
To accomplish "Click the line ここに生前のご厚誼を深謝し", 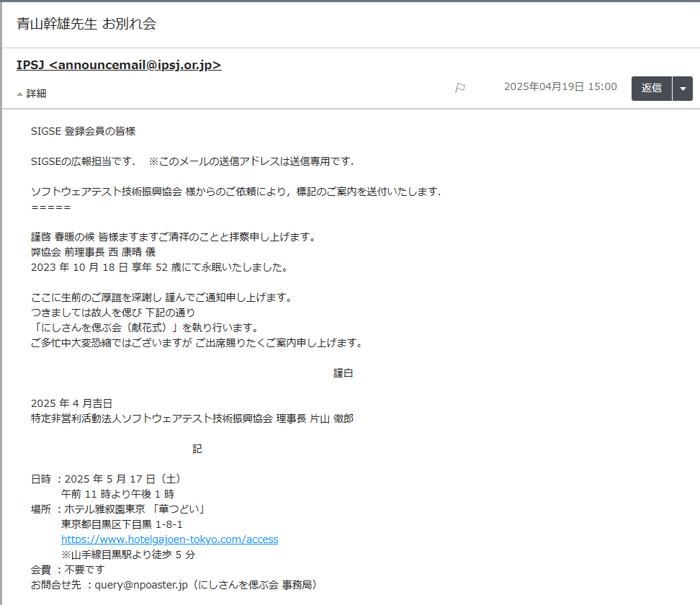I will pyautogui.click(x=162, y=297).
